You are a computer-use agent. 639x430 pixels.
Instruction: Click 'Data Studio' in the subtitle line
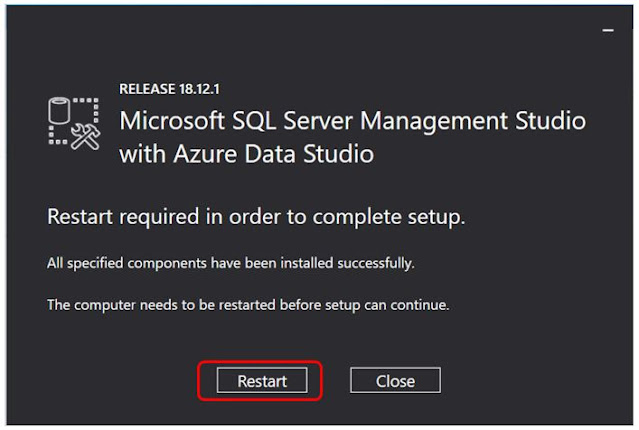(x=304, y=154)
